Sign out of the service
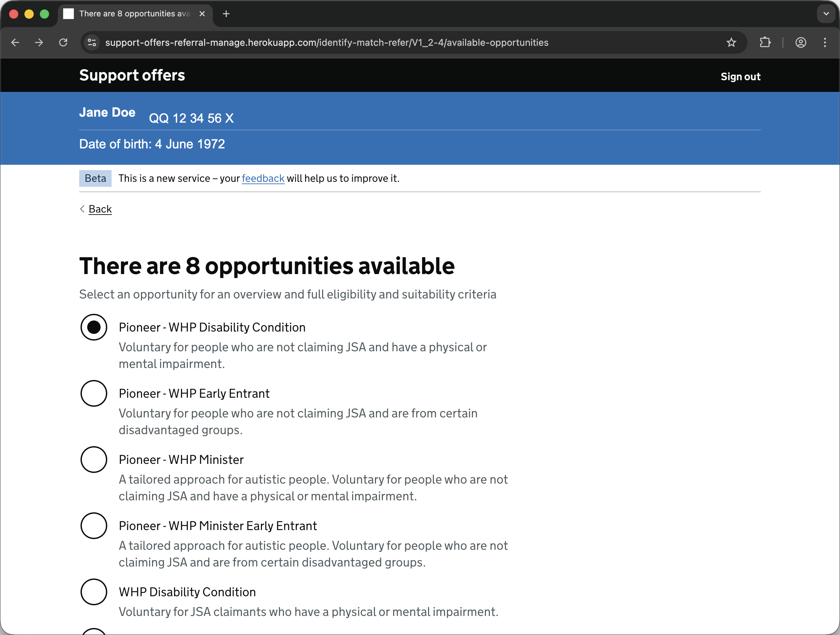 tap(740, 76)
